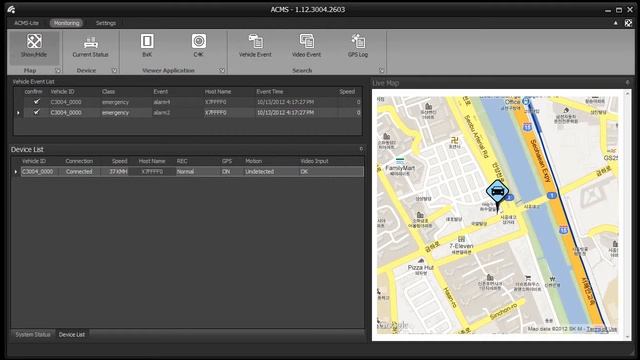The height and width of the screenshot is (360, 640).
Task: Click the Pizza Hut label on map
Action: (420, 267)
